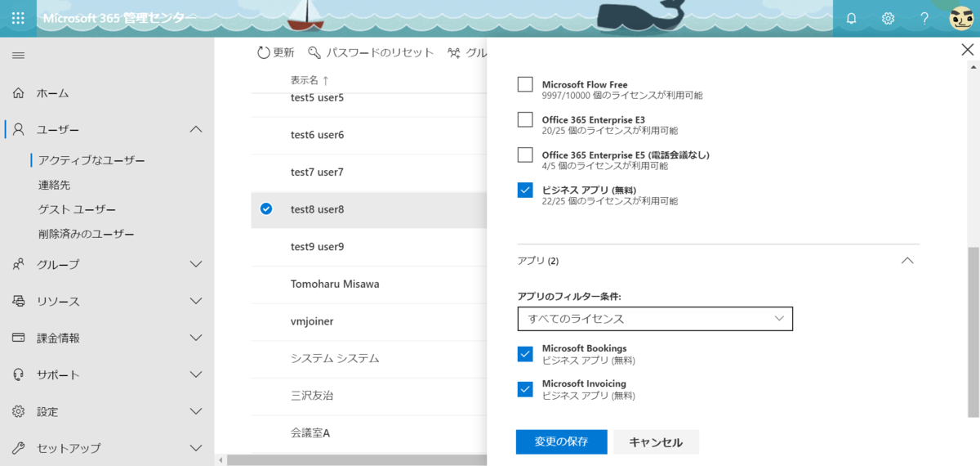Click the refresh icon in toolbar
The height and width of the screenshot is (466, 980).
pos(263,52)
